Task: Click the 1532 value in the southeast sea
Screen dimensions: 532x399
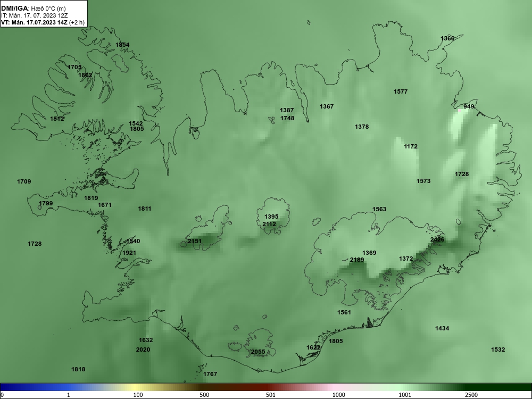Action: click(498, 350)
